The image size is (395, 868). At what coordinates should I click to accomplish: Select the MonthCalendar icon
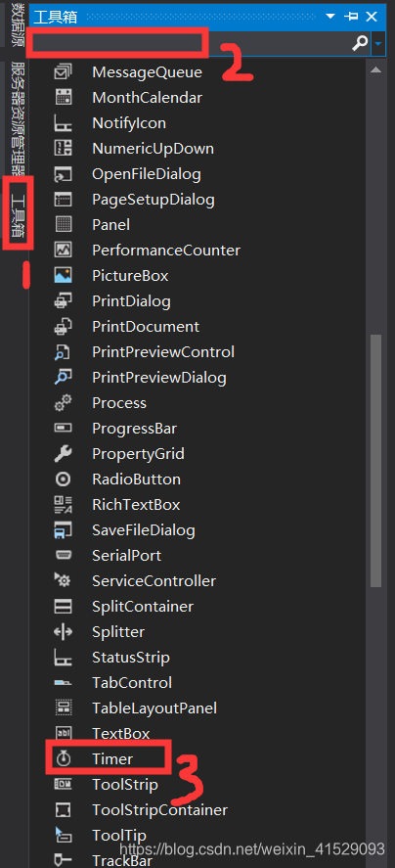coord(64,98)
